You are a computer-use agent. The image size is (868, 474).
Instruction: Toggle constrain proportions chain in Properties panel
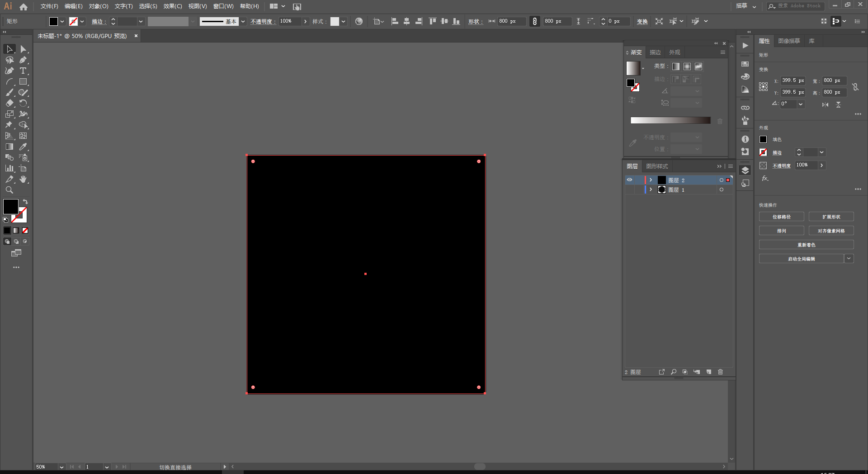click(x=855, y=86)
